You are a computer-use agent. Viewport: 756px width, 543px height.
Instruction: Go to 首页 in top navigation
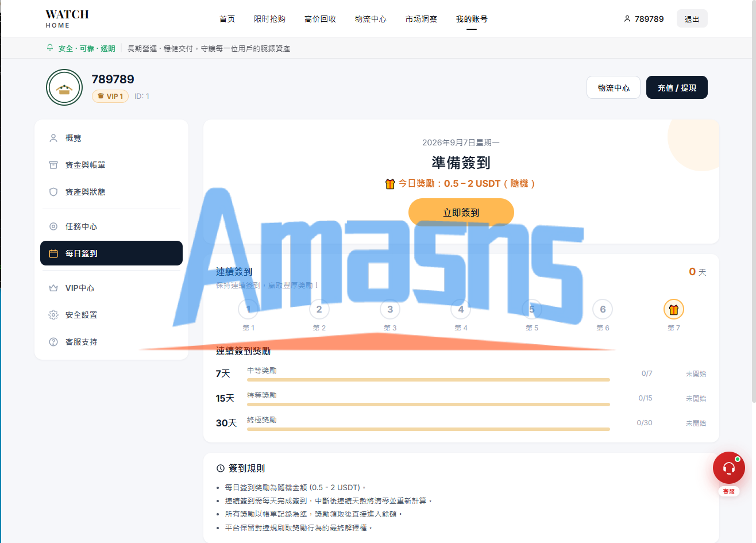[227, 19]
